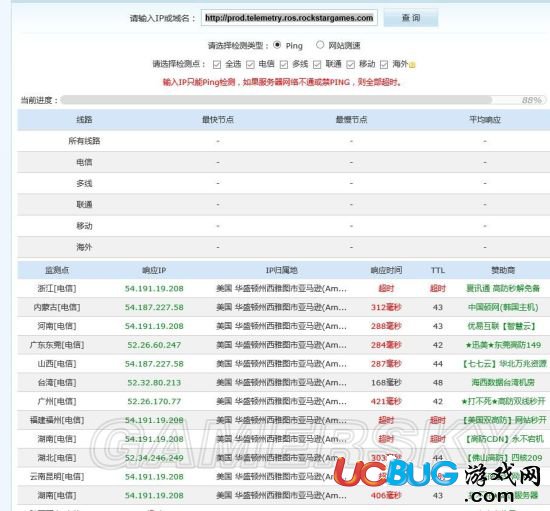The image size is (550, 511).
Task: Click the 312毫秒 response time value
Action: pyautogui.click(x=386, y=308)
